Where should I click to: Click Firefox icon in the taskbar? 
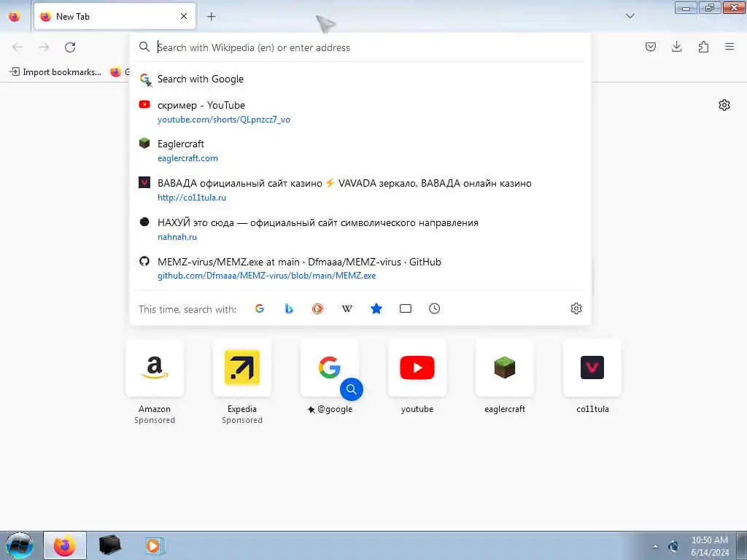click(65, 545)
